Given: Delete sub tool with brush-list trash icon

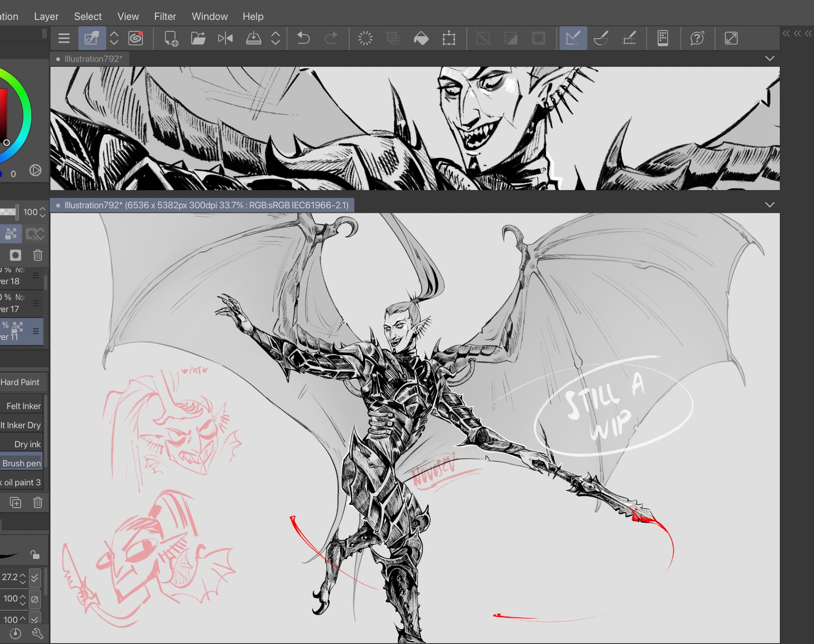Looking at the screenshot, I should tap(37, 502).
